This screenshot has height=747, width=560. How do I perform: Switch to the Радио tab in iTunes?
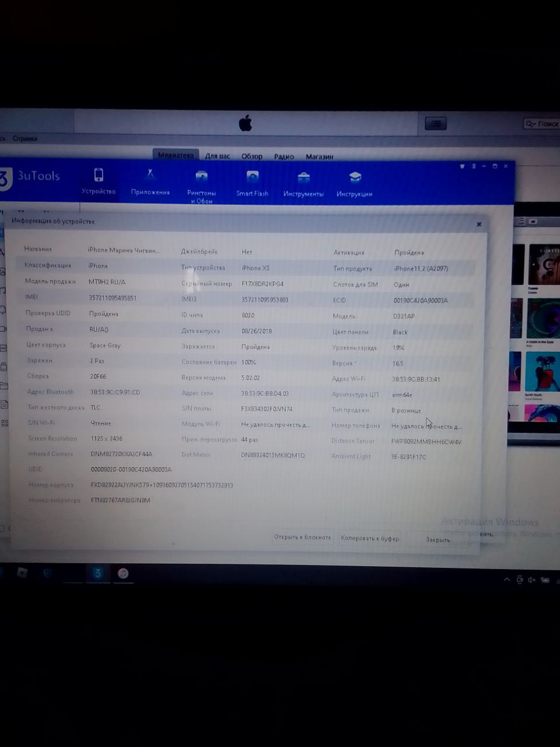(x=284, y=156)
